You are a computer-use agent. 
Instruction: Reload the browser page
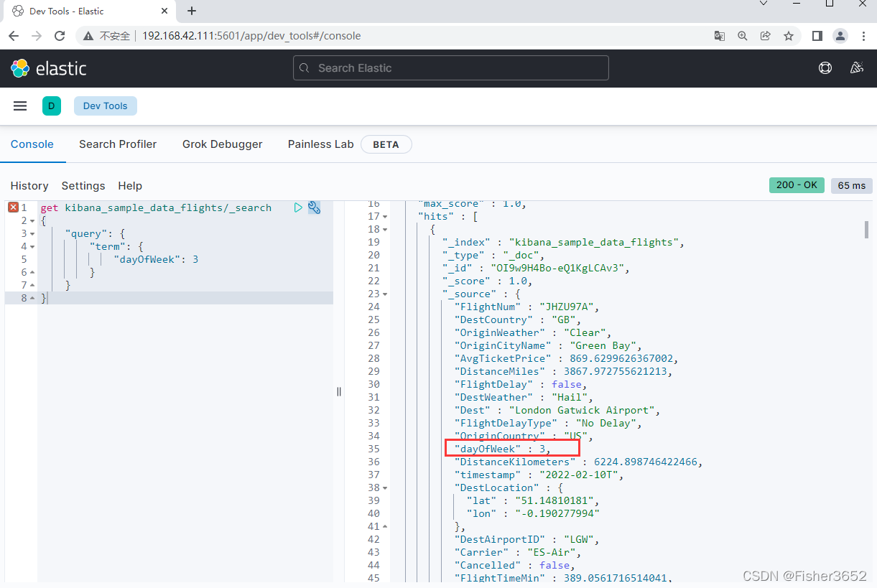[x=60, y=36]
